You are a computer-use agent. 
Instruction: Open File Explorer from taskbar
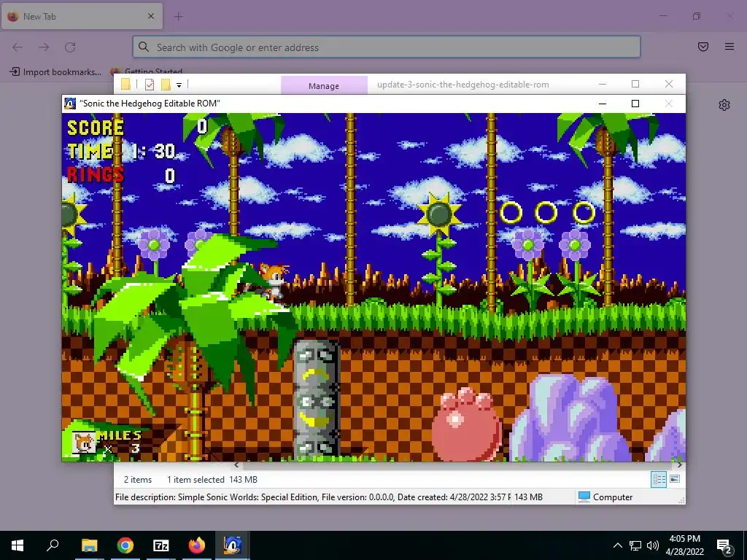(89, 545)
